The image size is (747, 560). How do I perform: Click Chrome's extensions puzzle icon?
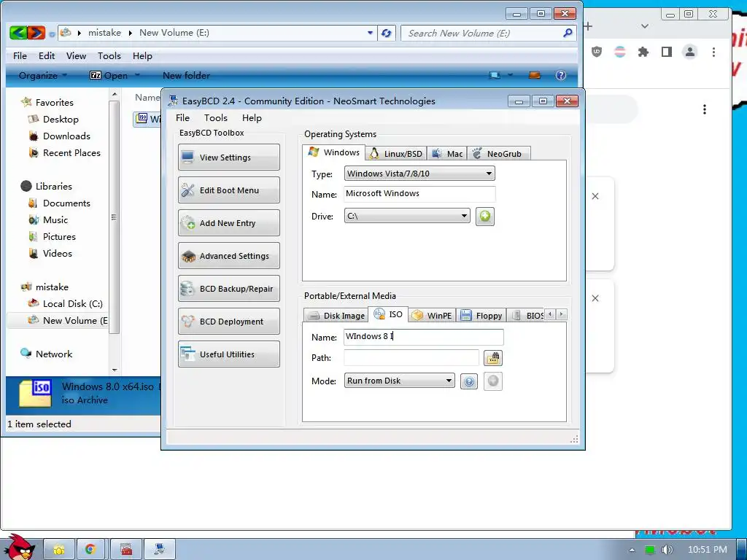pyautogui.click(x=643, y=52)
